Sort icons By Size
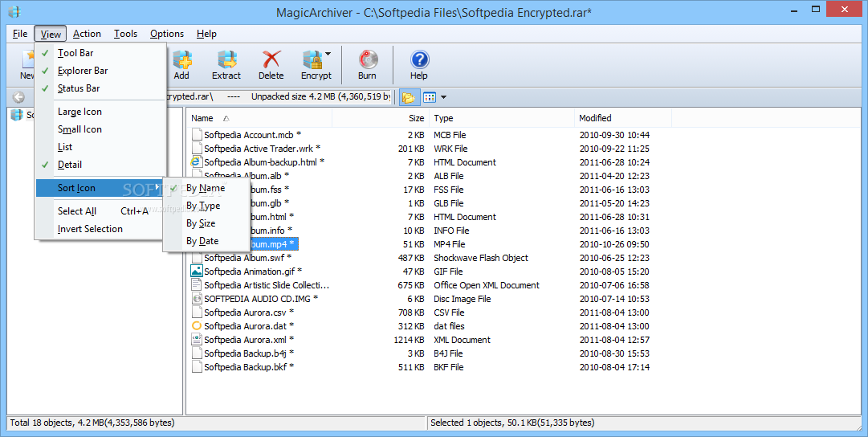 [206, 223]
